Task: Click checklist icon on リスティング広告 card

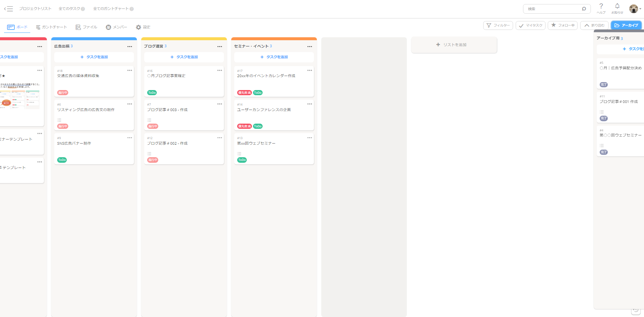Action: [x=59, y=120]
